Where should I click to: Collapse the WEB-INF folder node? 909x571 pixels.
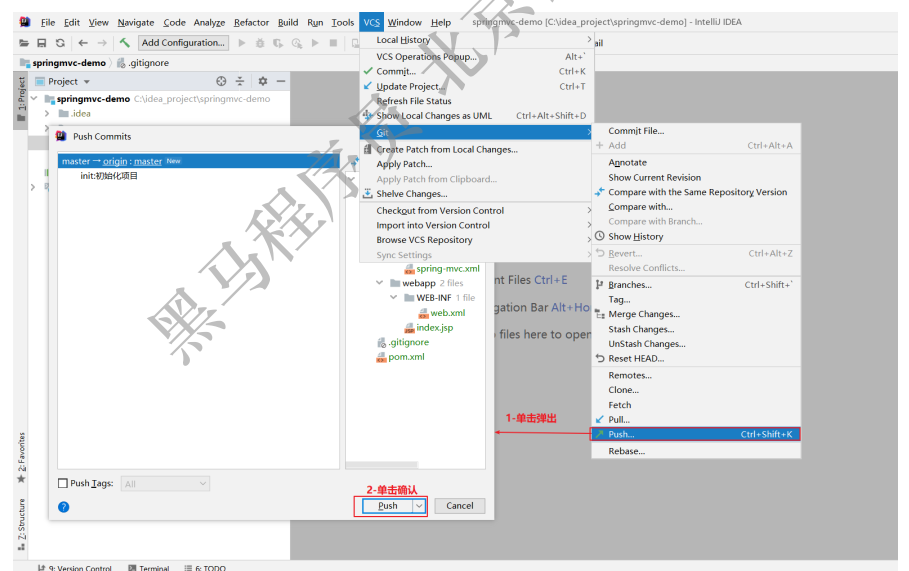(x=394, y=298)
